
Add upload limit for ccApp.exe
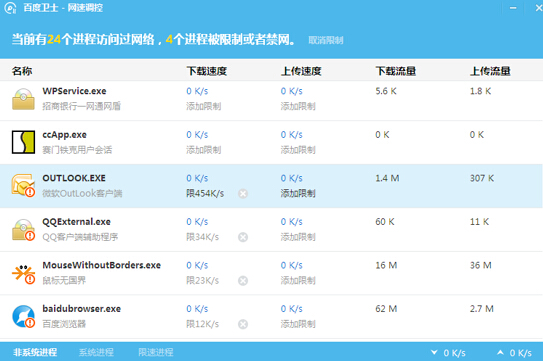pos(298,150)
